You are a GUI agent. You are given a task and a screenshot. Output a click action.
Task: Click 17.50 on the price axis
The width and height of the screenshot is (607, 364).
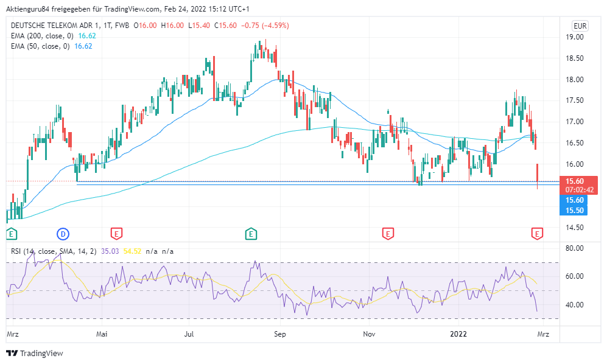(x=575, y=100)
